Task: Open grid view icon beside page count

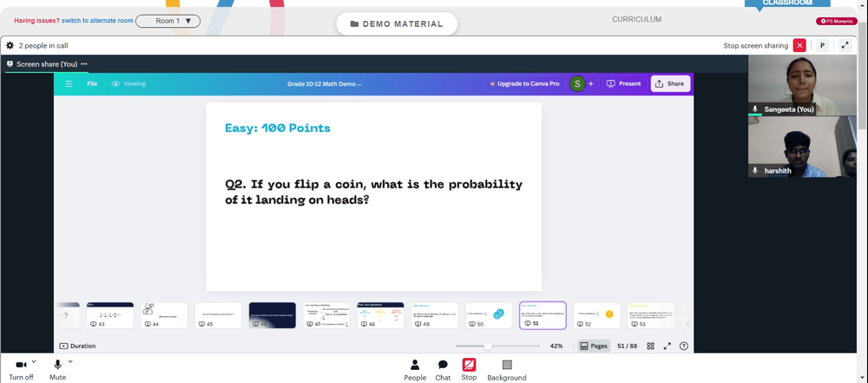Action: pos(650,346)
